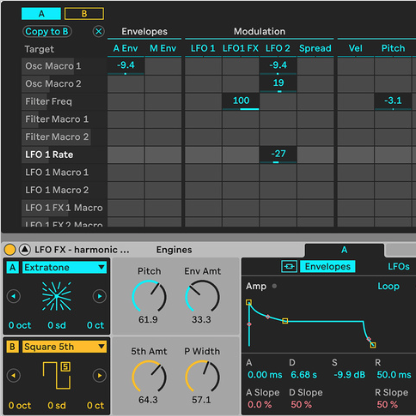416x416 pixels.
Task: Click engine B 0 ct value
Action: [95, 405]
